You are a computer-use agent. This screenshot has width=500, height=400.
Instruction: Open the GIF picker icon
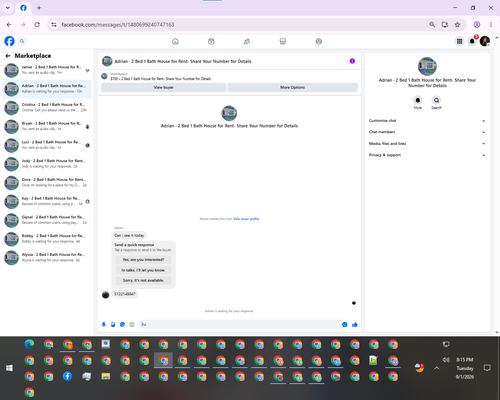coord(132,324)
